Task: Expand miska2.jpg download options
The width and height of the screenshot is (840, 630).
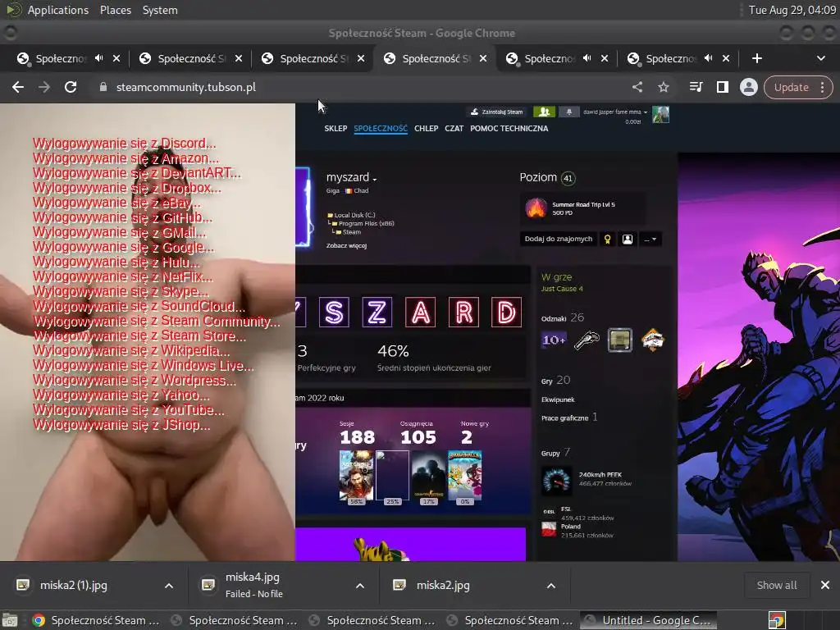Action: (x=550, y=586)
